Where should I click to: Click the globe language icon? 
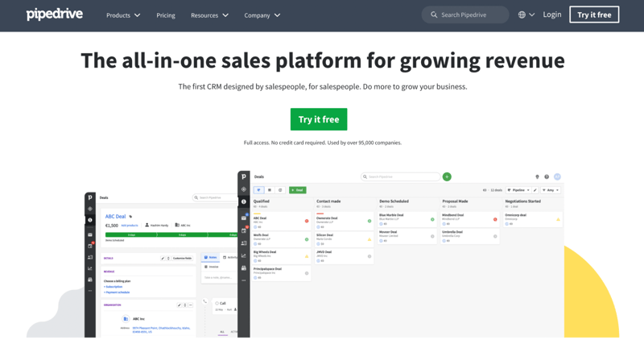coord(522,15)
